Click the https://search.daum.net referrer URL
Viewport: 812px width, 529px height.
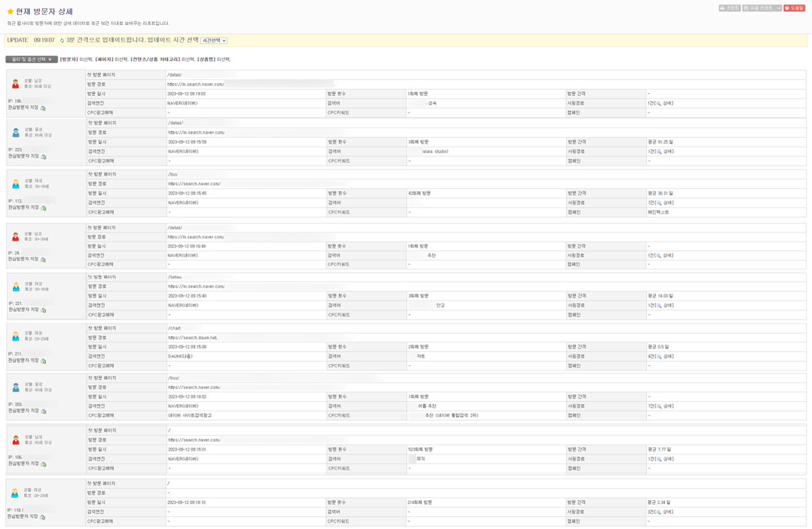[193, 338]
